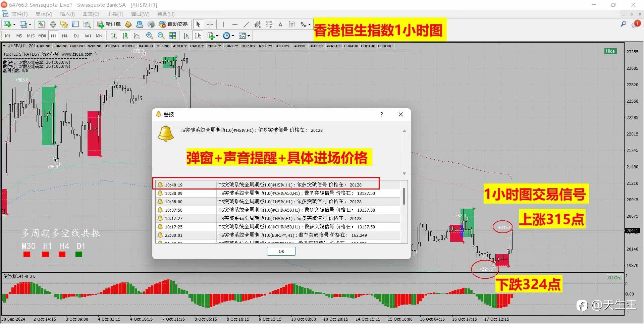644x324 pixels.
Task: Select the arrow cursor tool
Action: tap(198, 24)
